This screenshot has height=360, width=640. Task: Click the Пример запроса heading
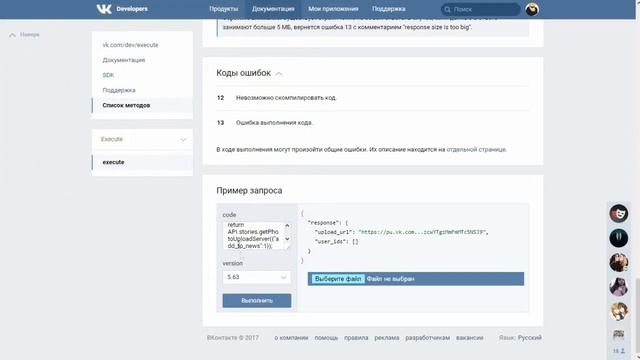click(x=249, y=191)
